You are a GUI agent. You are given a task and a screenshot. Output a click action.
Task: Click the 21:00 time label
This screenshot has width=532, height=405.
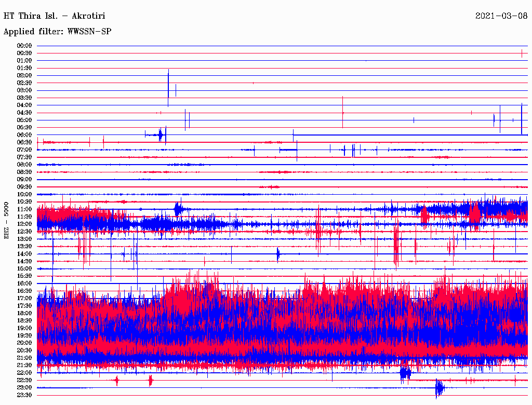[x=24, y=358]
